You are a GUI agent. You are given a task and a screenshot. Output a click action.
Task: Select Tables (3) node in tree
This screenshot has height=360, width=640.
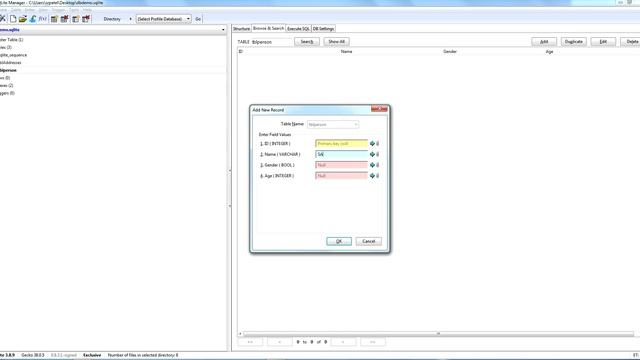6,47
